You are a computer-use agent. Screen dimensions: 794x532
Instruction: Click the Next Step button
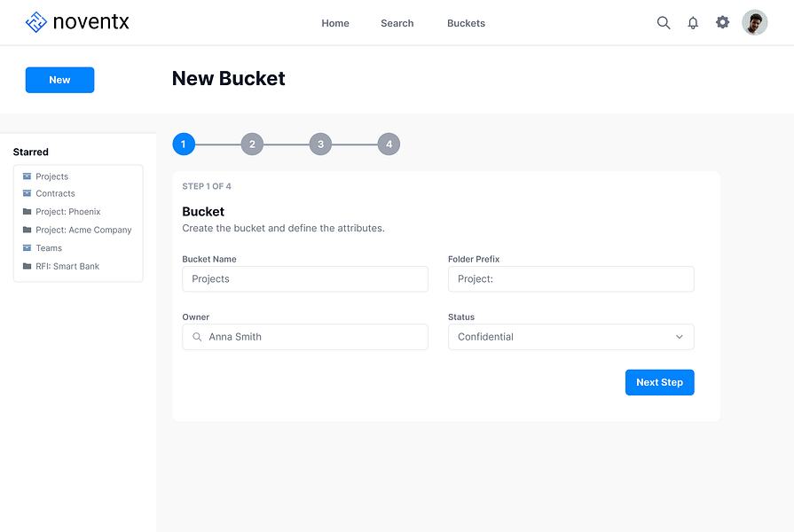tap(659, 382)
